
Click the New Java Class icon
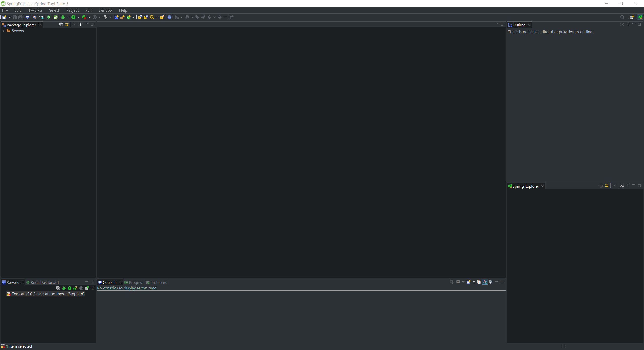pos(129,17)
